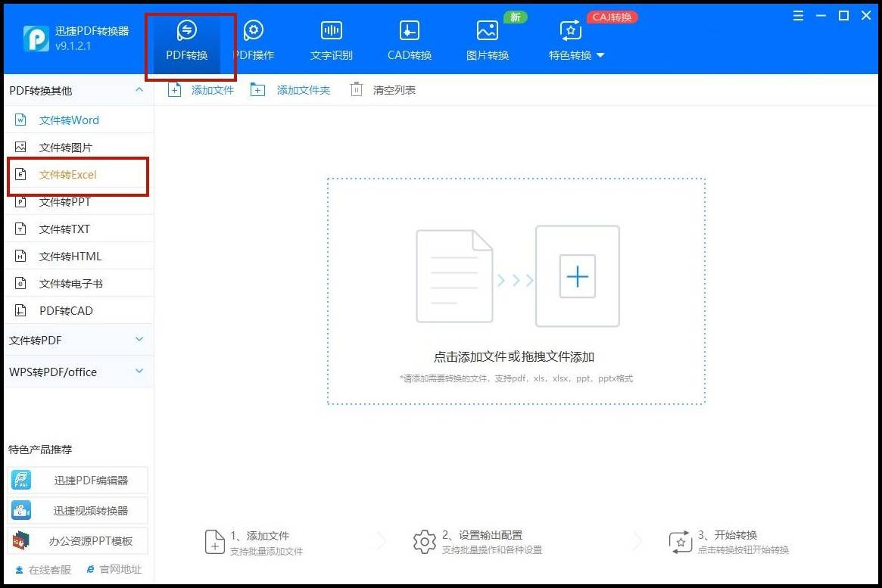Select PDF转CAD in sidebar
The image size is (882, 588).
click(x=79, y=310)
